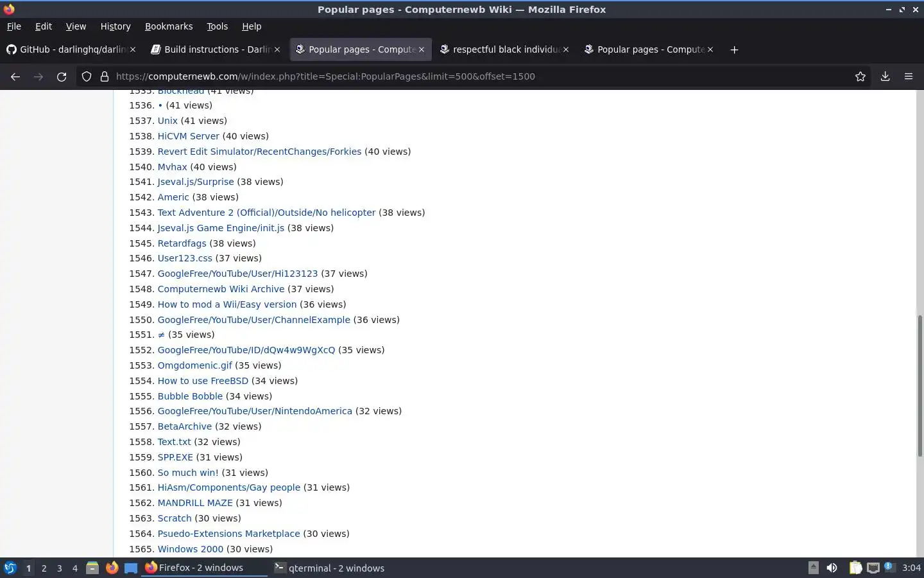
Task: Launch Firefox from the quick launch icon
Action: (112, 568)
